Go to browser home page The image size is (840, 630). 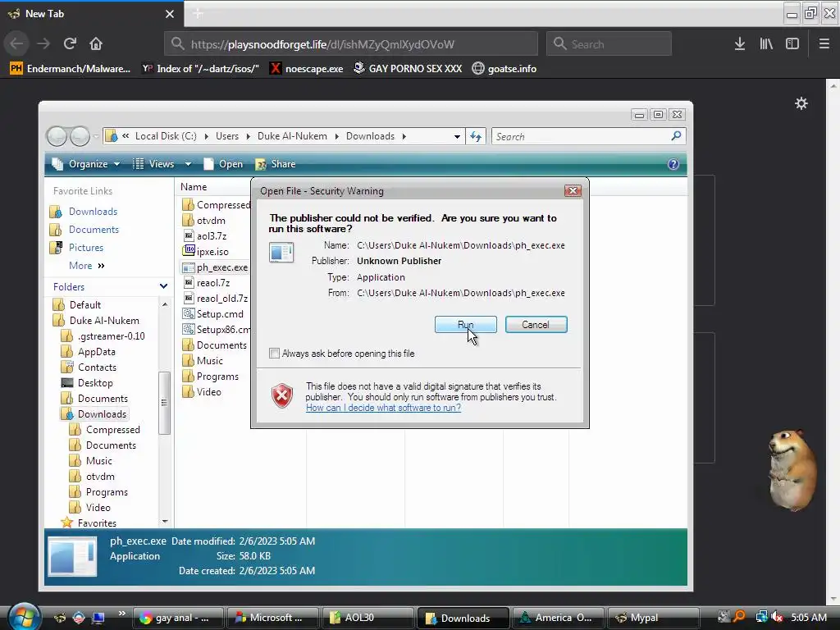click(x=96, y=44)
